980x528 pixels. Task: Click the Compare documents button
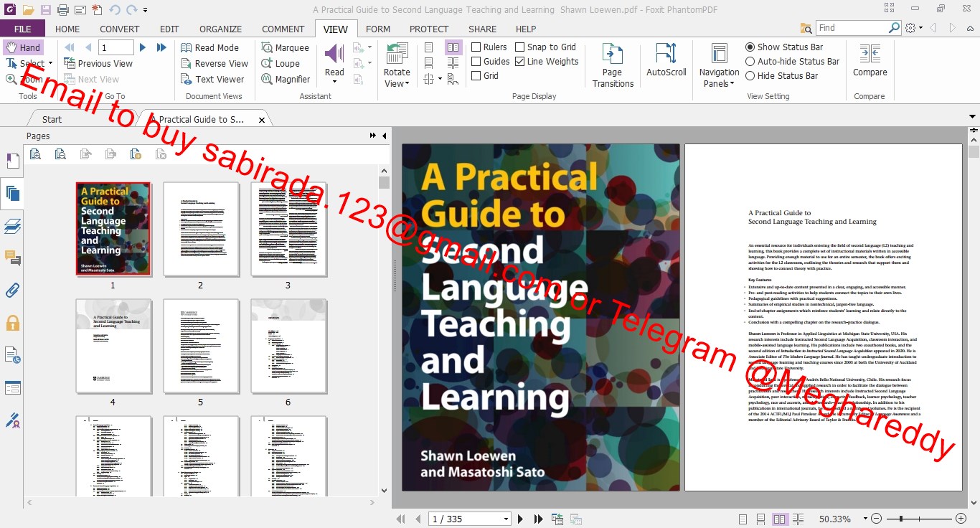point(870,60)
